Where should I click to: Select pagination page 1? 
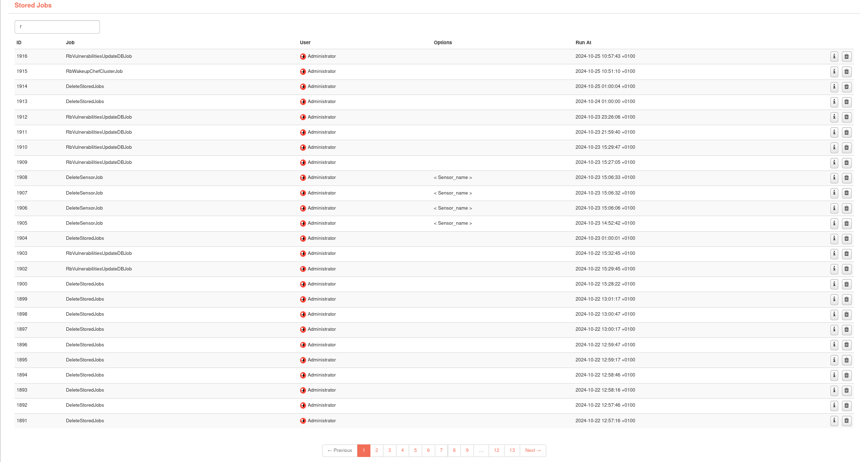[x=364, y=450]
